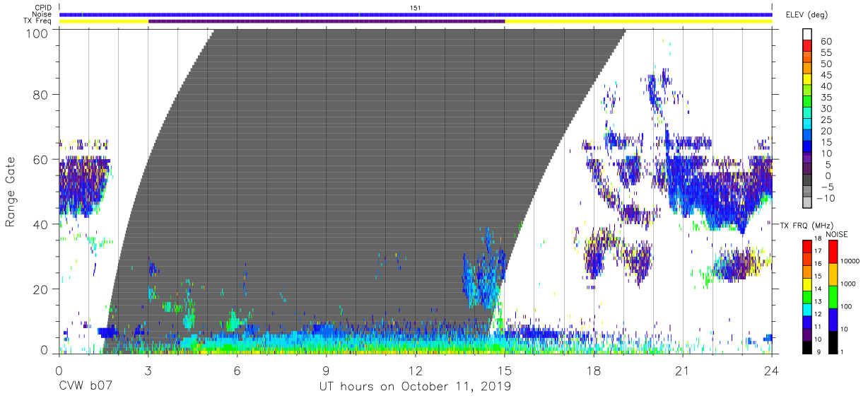The image size is (868, 401).
Task: Pick red top segment of TX FRQ bar
Action: (808, 246)
